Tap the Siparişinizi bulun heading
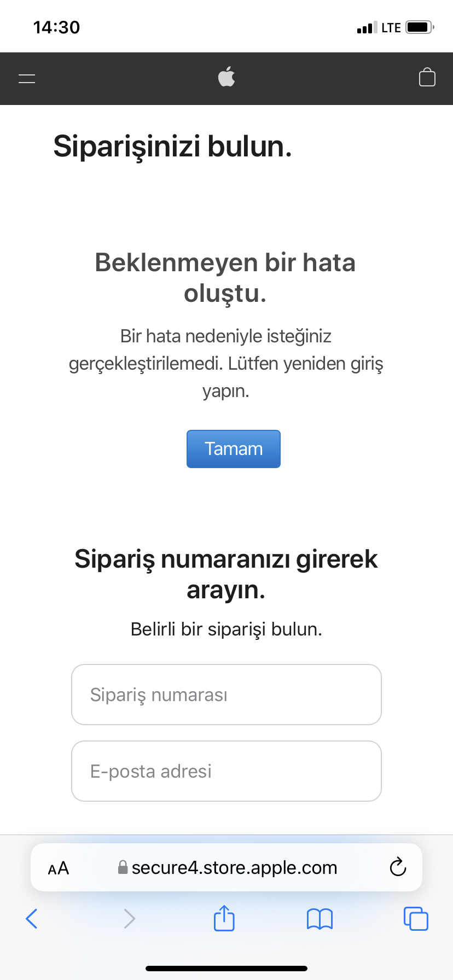Viewport: 453px width, 980px height. point(172,147)
